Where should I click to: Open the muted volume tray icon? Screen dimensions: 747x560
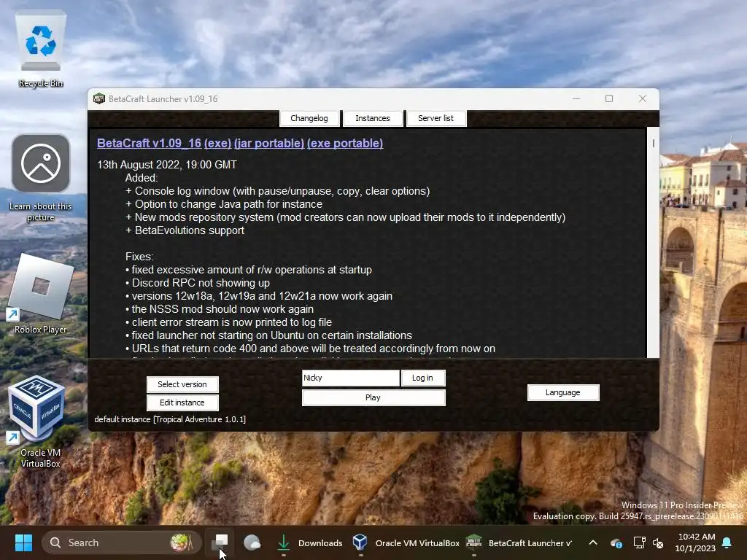(658, 542)
